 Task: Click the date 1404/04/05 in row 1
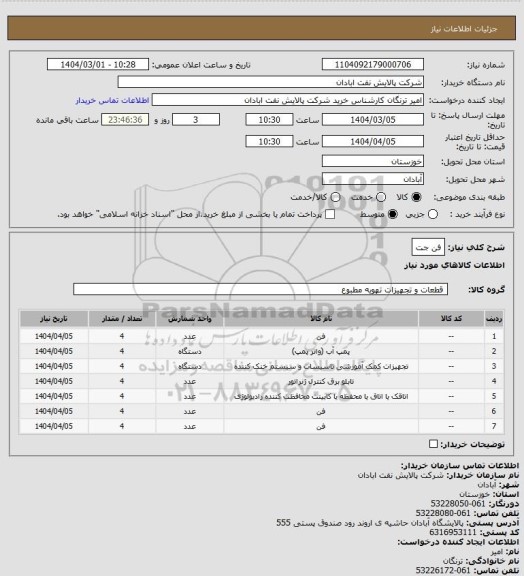[x=54, y=336]
